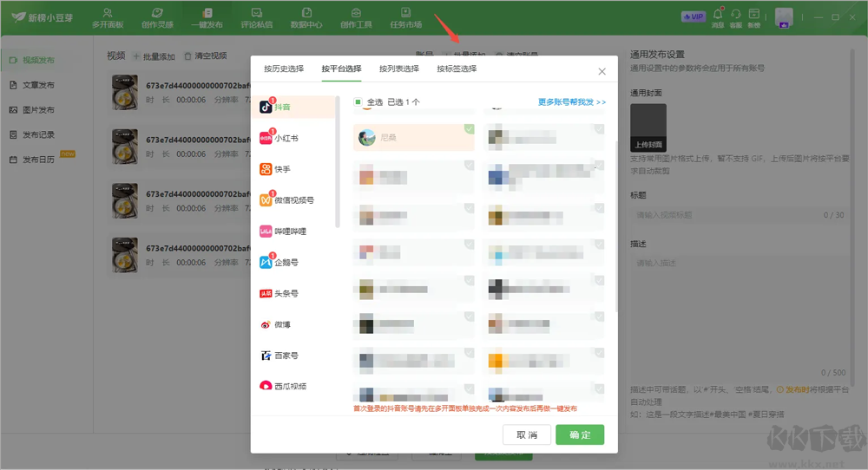
Task: Pick the 哔哩哔哩 platform icon
Action: coord(266,232)
